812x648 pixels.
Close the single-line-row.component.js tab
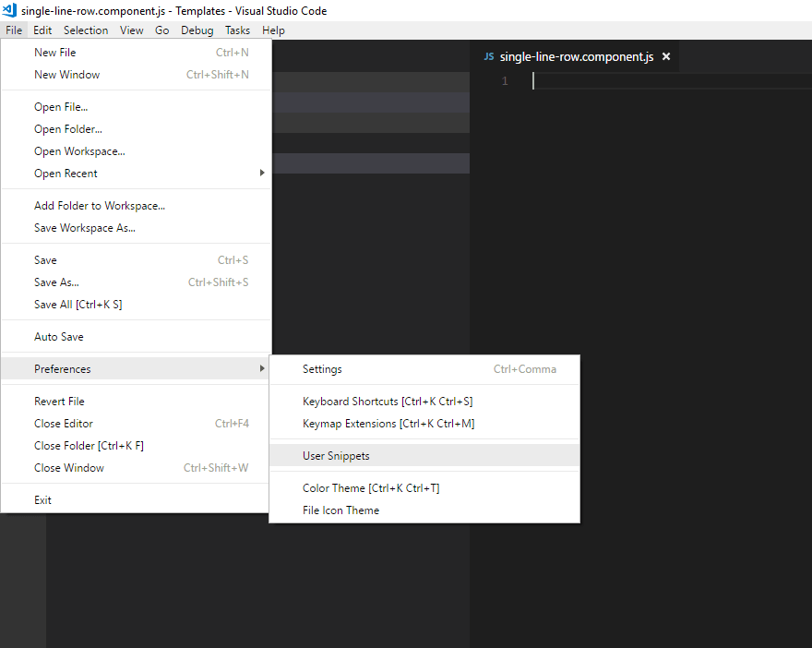(x=666, y=57)
